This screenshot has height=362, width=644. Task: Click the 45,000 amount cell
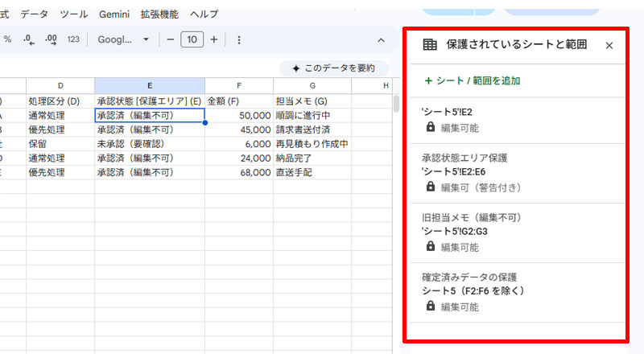click(x=239, y=130)
